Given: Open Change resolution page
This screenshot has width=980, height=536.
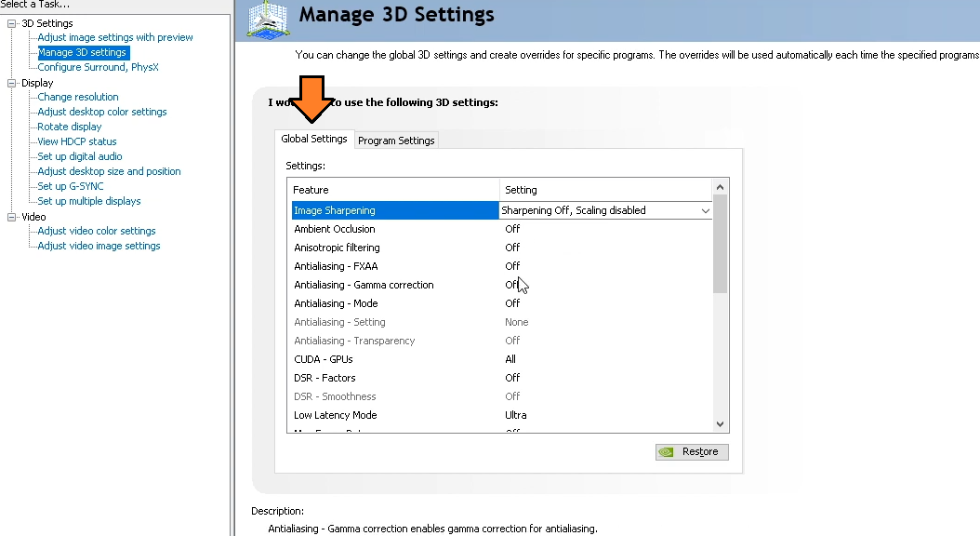Looking at the screenshot, I should 77,97.
